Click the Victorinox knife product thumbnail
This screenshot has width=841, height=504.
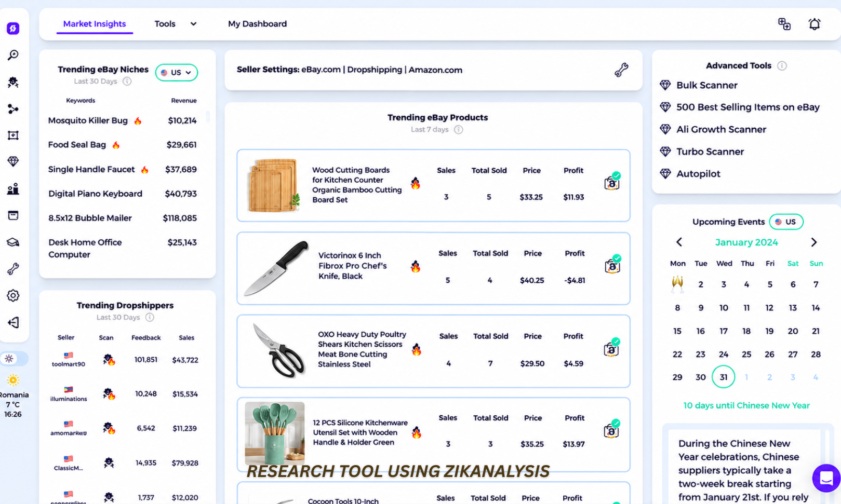pos(276,268)
